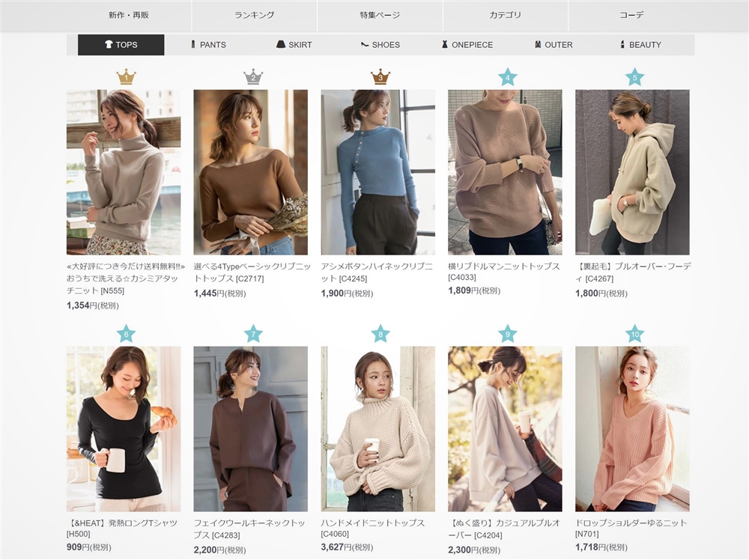Open 横リブドルマンニットトップス product link

click(503, 267)
